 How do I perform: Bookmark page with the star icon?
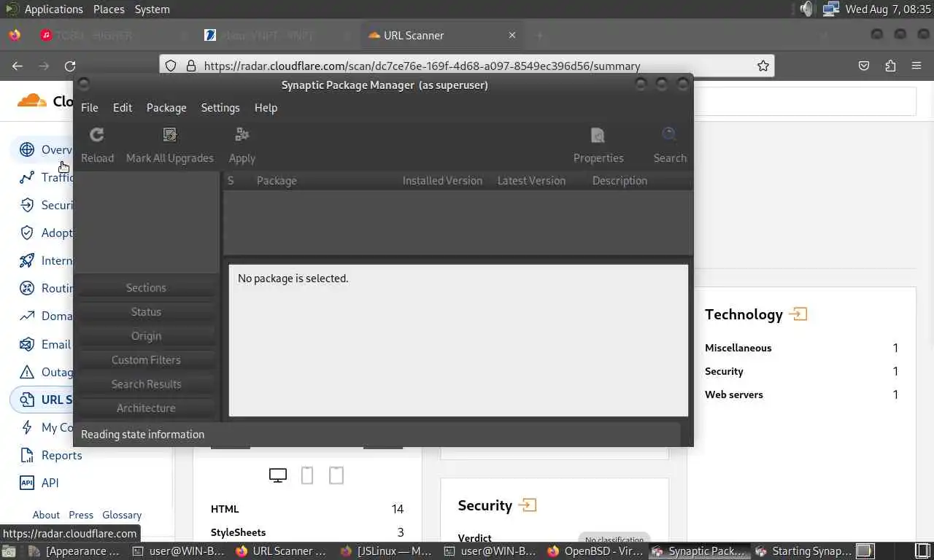pyautogui.click(x=763, y=66)
